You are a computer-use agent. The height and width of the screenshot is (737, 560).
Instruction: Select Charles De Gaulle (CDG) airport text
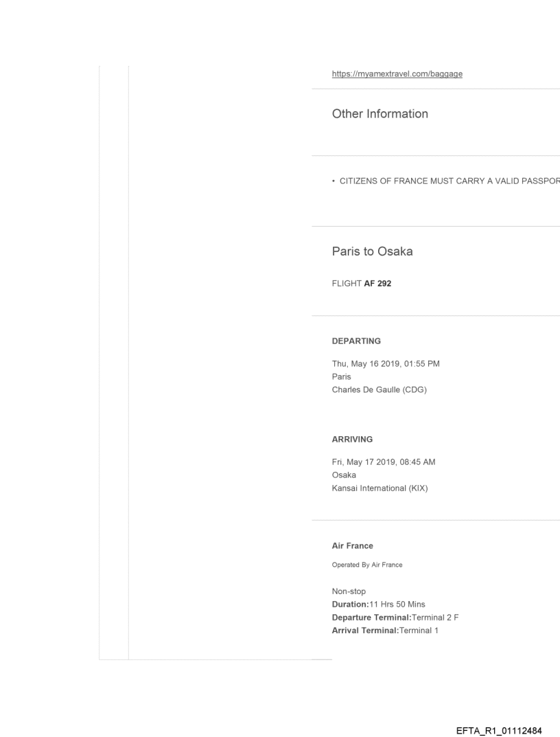coord(380,389)
